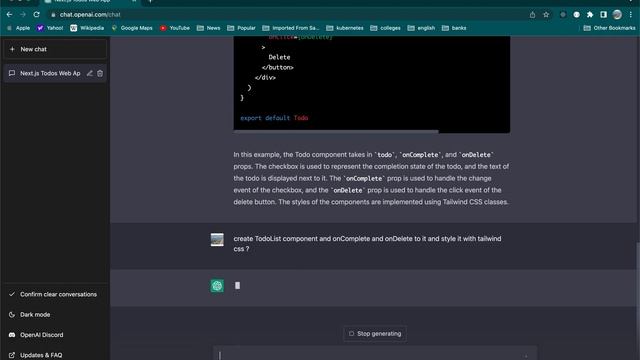Expand the colleges bookmarks folder
This screenshot has height=360, width=640.
[386, 28]
